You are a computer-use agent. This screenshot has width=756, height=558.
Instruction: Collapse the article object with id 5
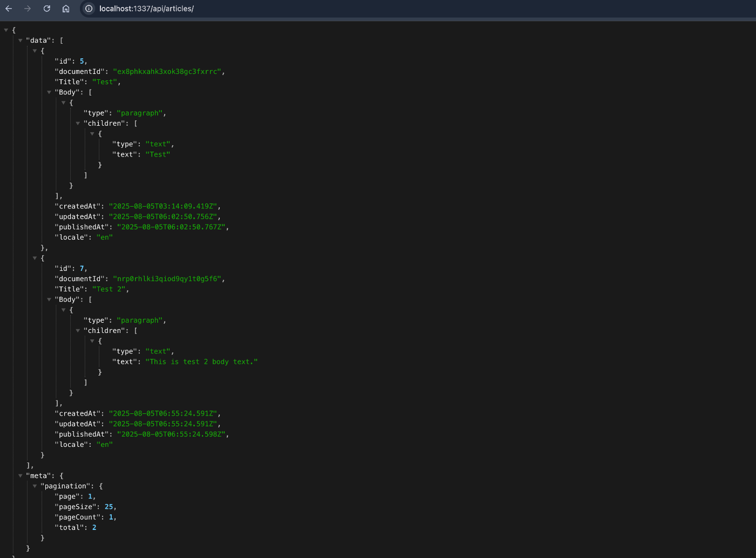(35, 51)
